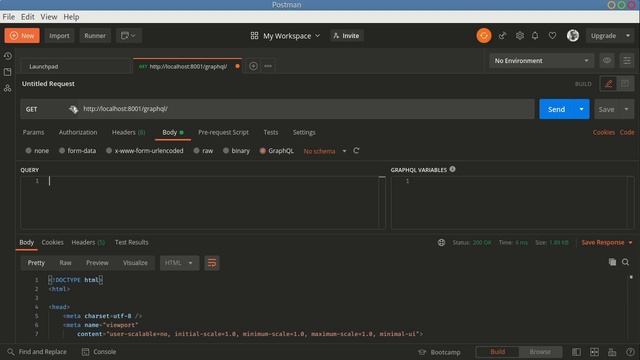The image size is (640, 360).
Task: Open the No schema dropdown arrow
Action: (x=344, y=151)
